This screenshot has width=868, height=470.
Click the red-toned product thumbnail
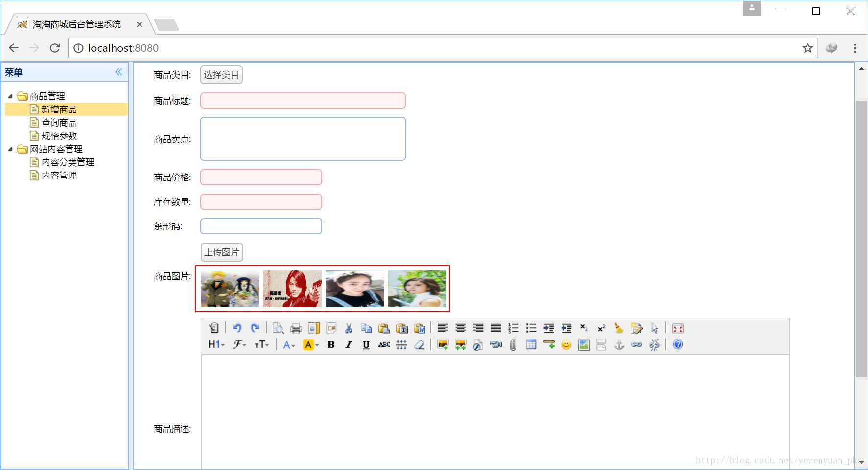click(292, 289)
